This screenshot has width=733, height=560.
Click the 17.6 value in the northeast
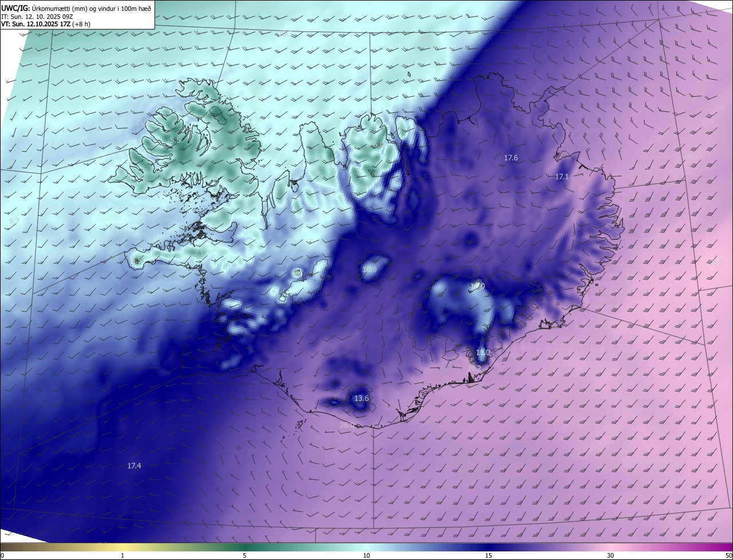pyautogui.click(x=511, y=157)
